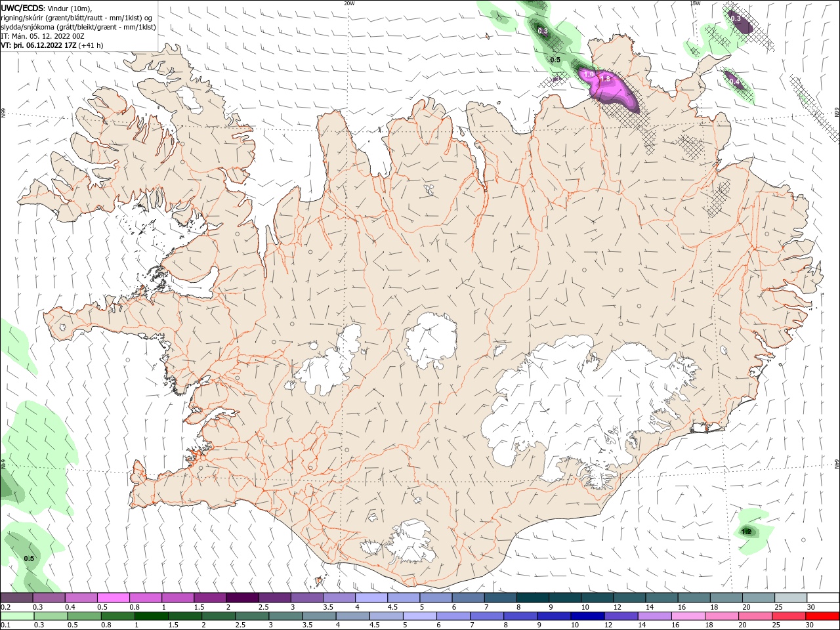Click the slydda/snjókoma legend description line
Screen dimensions: 840x630
click(78, 27)
